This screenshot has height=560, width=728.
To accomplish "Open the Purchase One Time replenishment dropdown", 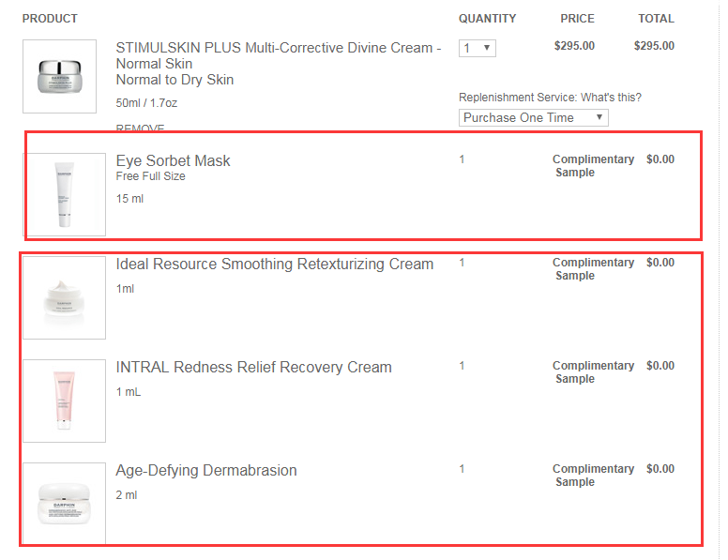I will click(x=533, y=117).
